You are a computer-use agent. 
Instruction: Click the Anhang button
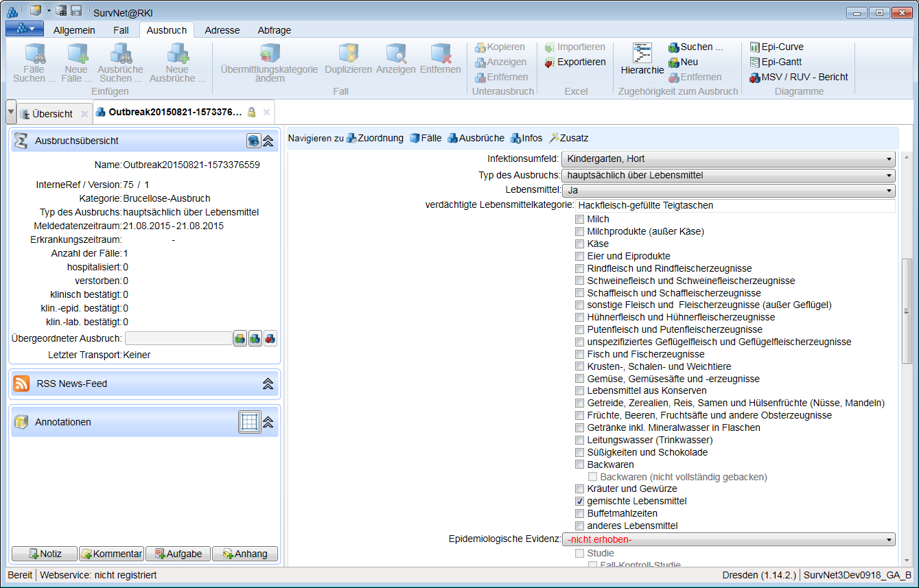point(245,554)
